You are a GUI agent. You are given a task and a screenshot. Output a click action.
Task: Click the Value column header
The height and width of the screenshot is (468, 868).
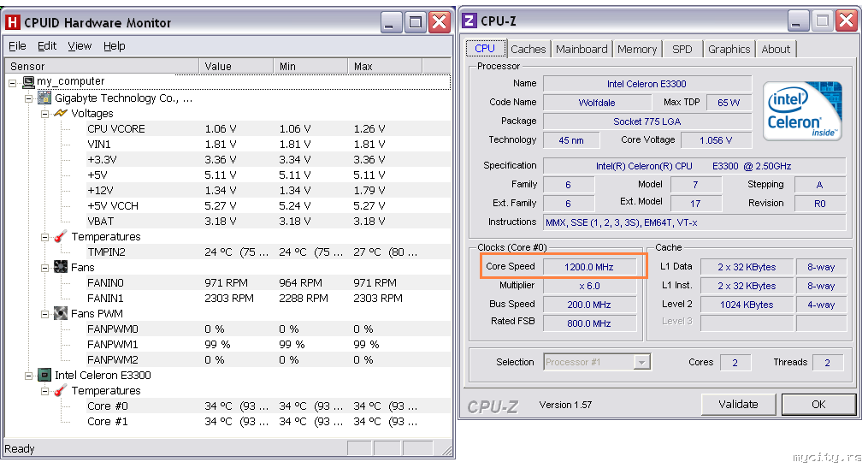[236, 67]
